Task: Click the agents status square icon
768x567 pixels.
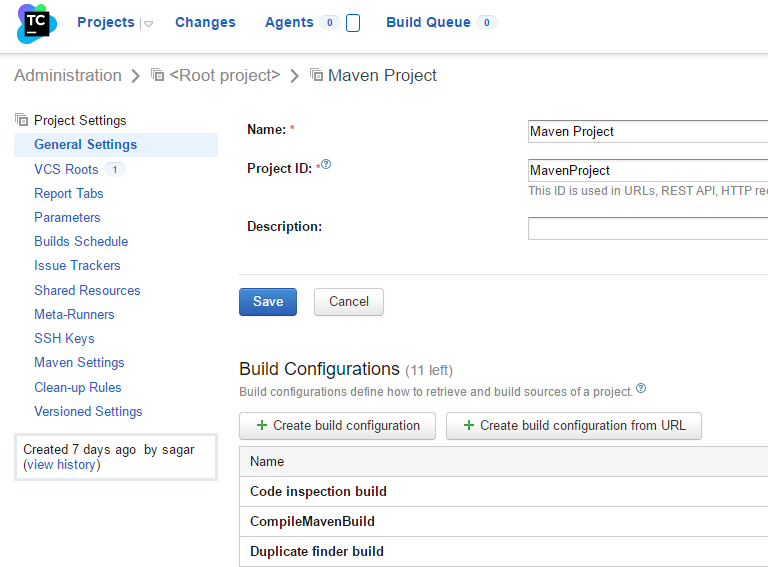Action: coord(353,23)
